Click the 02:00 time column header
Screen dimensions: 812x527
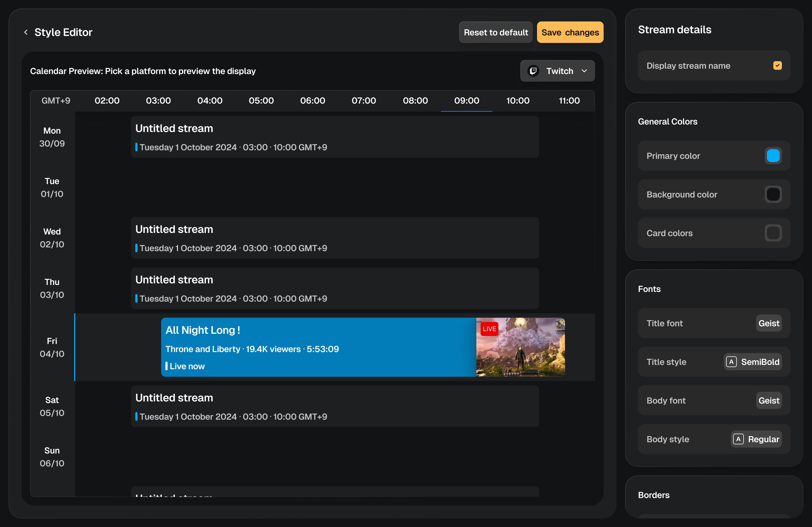click(x=107, y=101)
